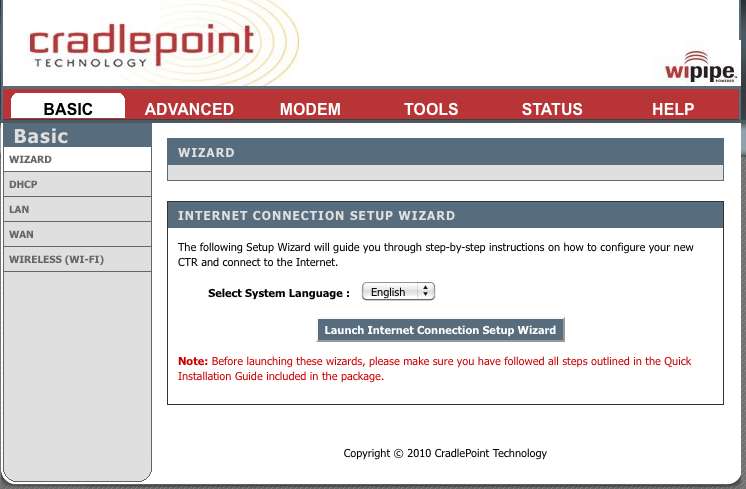Click the 'Select System Language :' label
The width and height of the screenshot is (746, 489).
pos(279,293)
